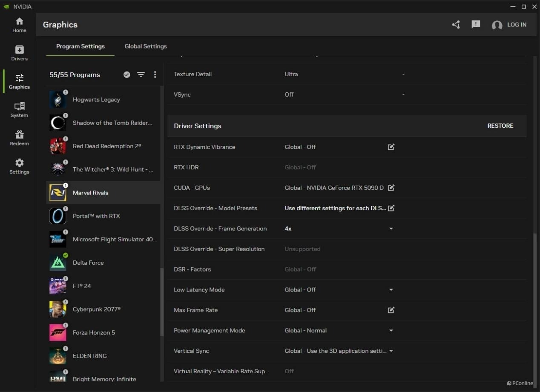Screen dimensions: 540x392
Task: Click the share icon in header
Action: (x=456, y=25)
